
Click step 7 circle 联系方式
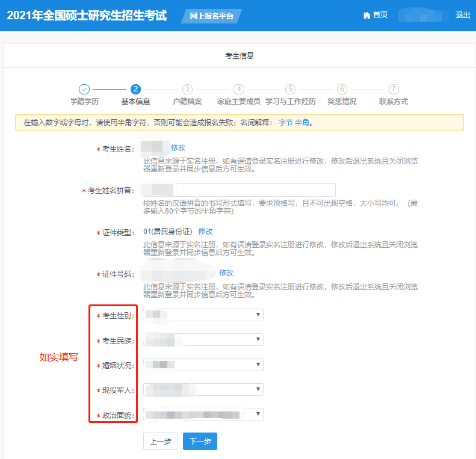pos(394,89)
